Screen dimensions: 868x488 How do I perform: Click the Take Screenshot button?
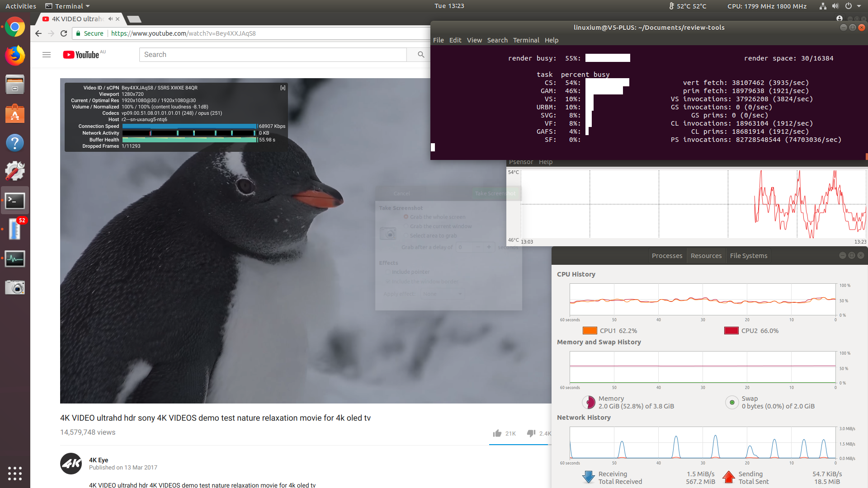[x=495, y=193]
